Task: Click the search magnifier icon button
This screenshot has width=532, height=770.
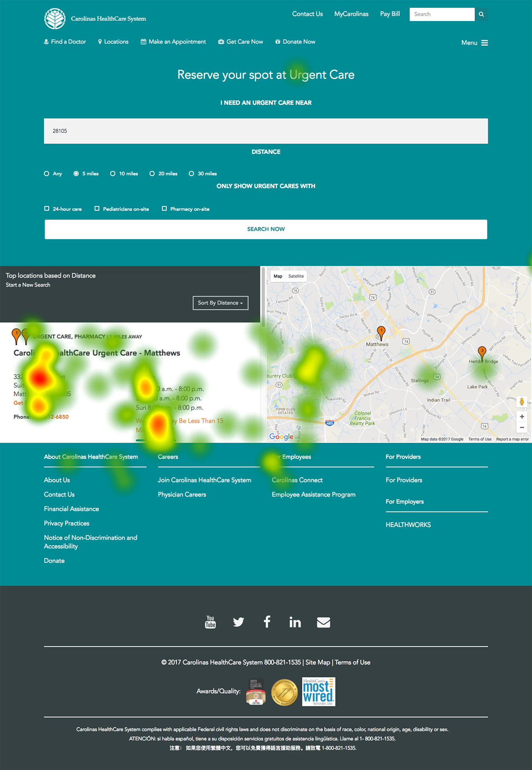Action: (481, 14)
